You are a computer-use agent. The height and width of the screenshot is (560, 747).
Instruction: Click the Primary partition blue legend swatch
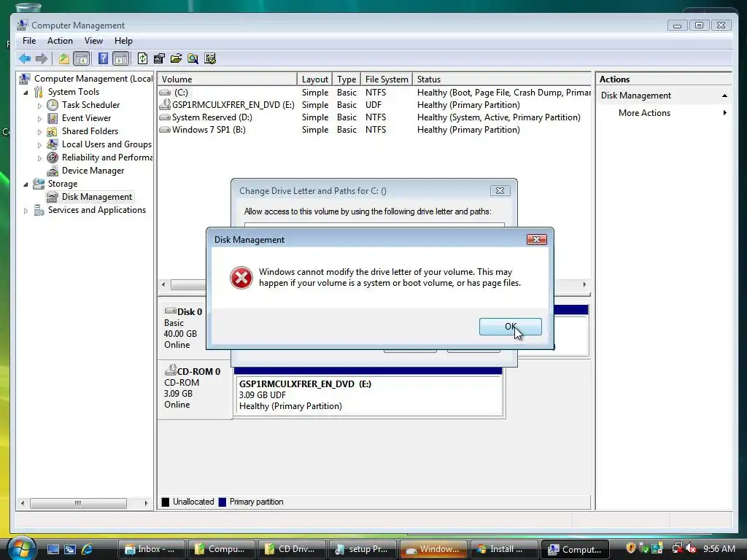(222, 502)
